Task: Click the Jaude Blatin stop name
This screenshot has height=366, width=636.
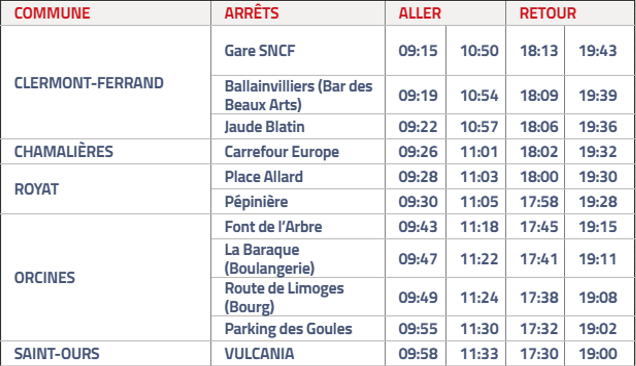Action: tap(264, 127)
